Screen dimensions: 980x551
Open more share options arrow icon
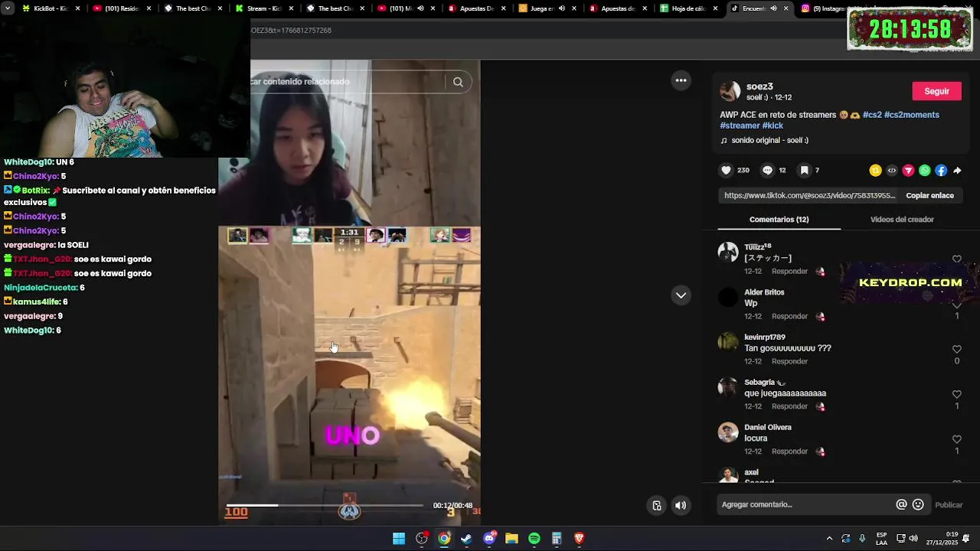(x=957, y=171)
